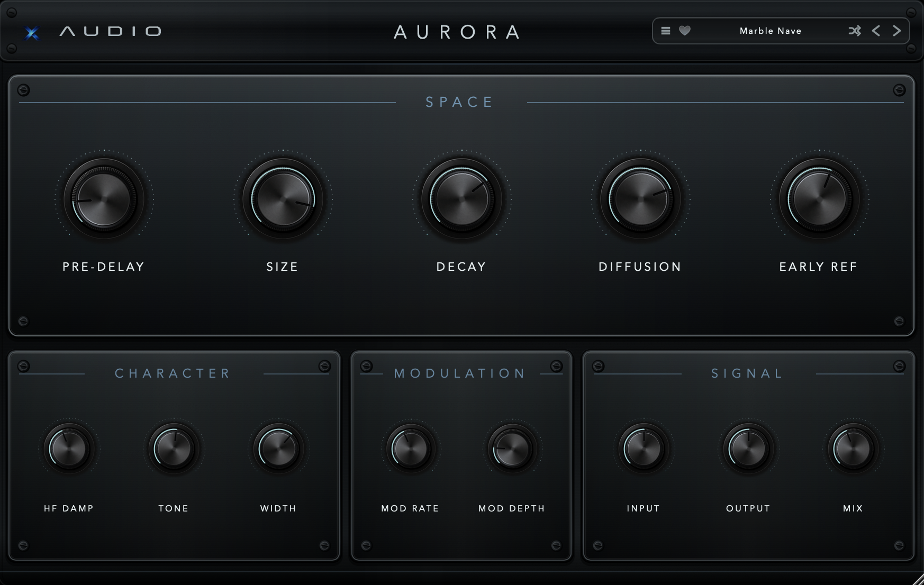Screen dimensions: 924x585
Task: Go to the previous preset
Action: click(x=876, y=31)
